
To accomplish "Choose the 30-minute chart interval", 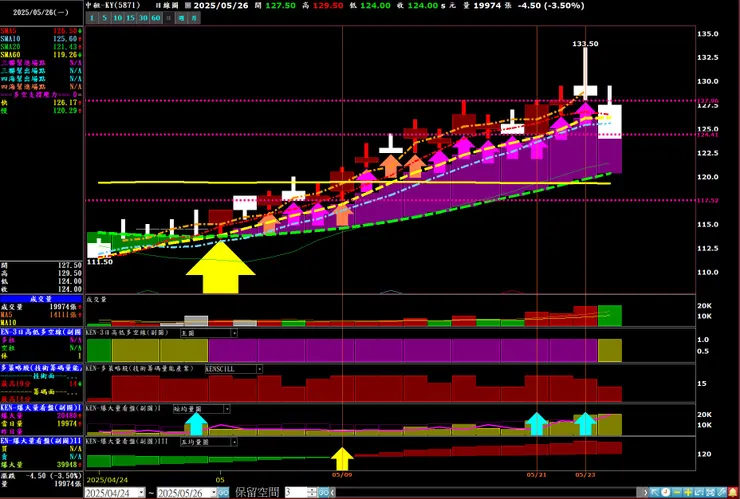I will (143, 18).
